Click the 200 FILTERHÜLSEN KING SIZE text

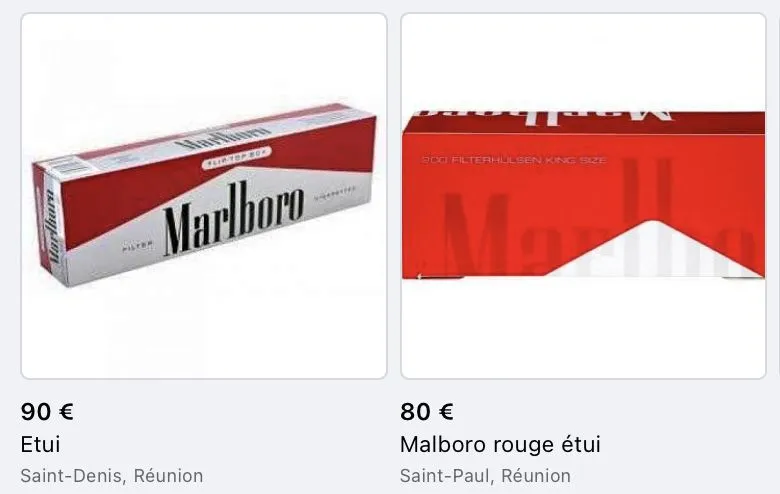514,160
